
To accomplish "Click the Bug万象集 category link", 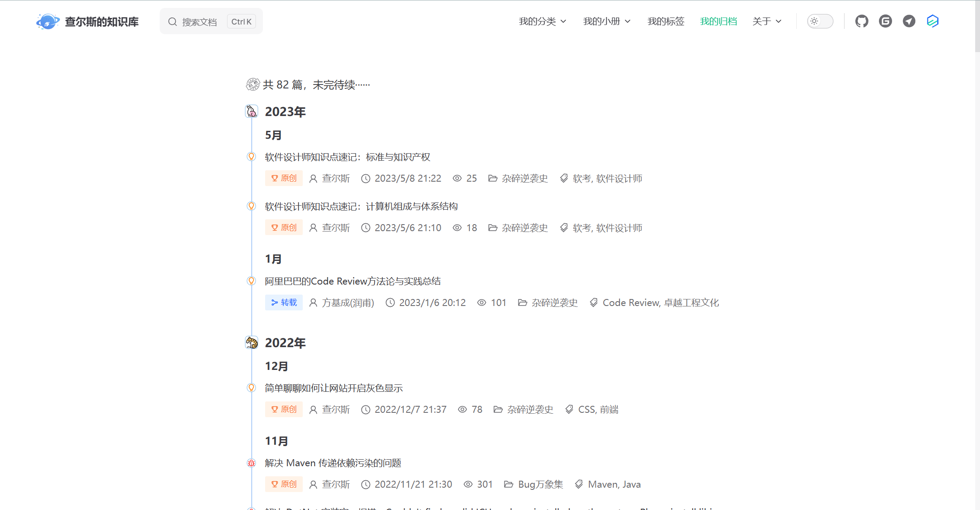I will point(540,485).
